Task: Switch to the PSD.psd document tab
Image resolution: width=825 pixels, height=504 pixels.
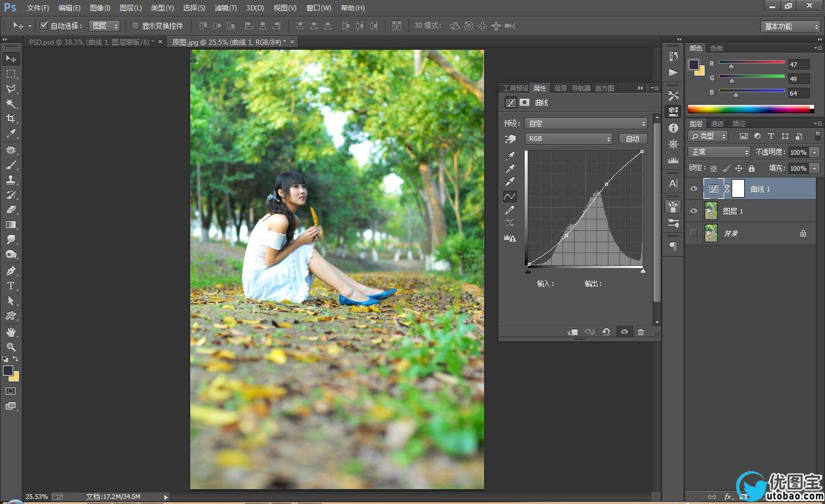Action: coord(92,42)
